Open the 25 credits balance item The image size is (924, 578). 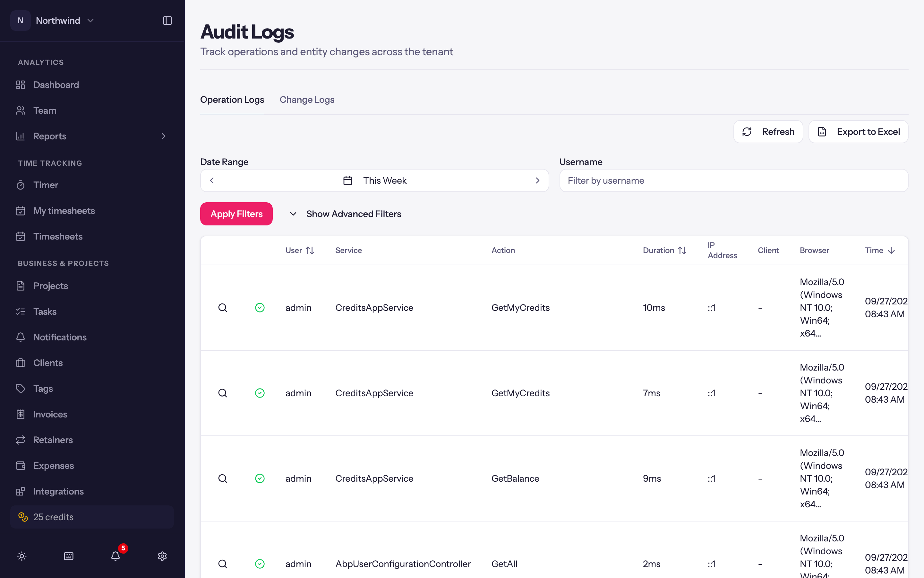pos(92,517)
